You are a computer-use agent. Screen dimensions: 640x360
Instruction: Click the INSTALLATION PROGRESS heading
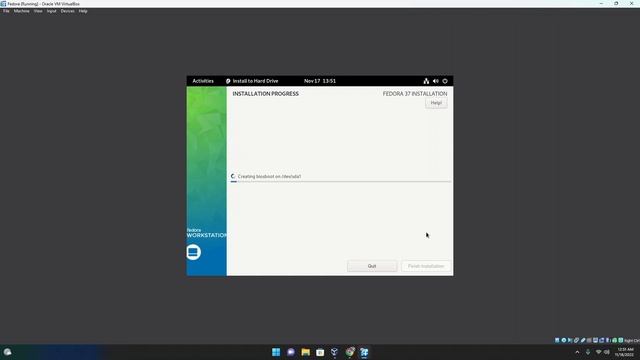coord(265,93)
